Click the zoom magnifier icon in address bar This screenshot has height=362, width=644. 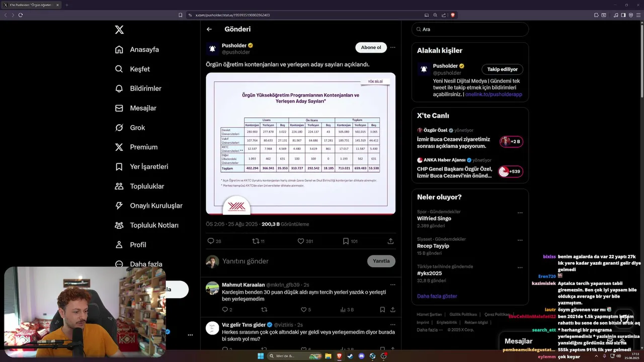435,15
